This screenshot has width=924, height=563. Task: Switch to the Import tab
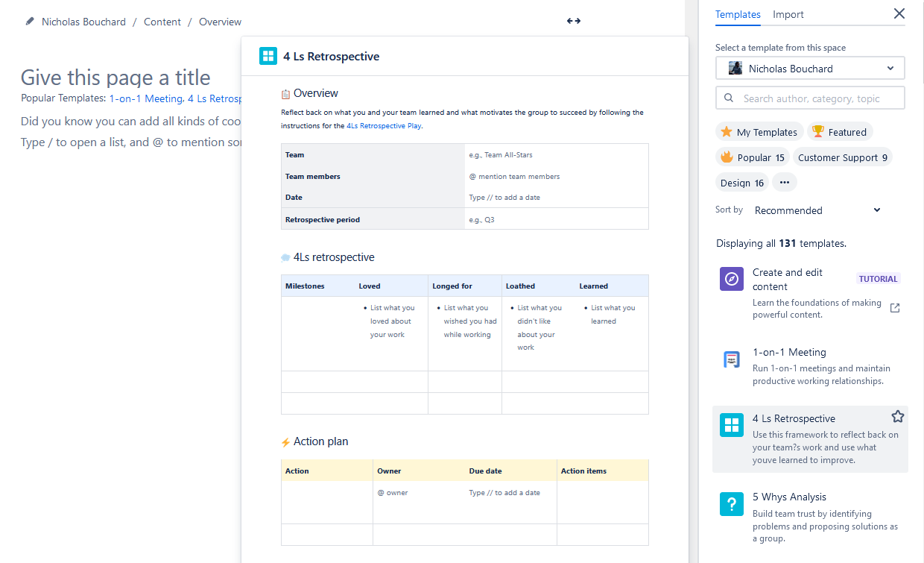788,14
